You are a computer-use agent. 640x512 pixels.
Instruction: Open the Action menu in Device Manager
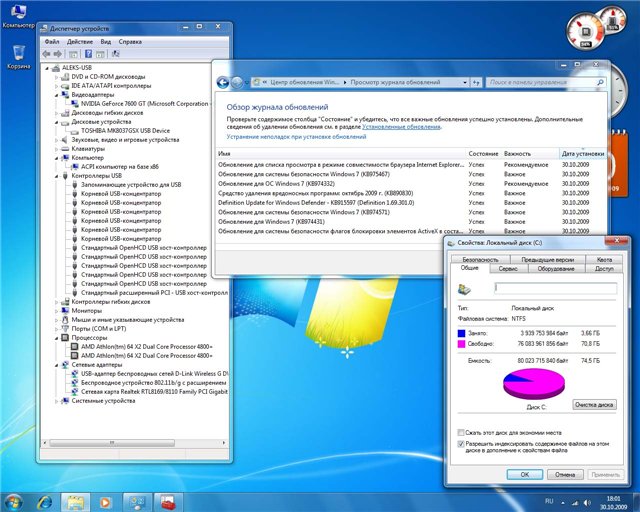point(80,42)
